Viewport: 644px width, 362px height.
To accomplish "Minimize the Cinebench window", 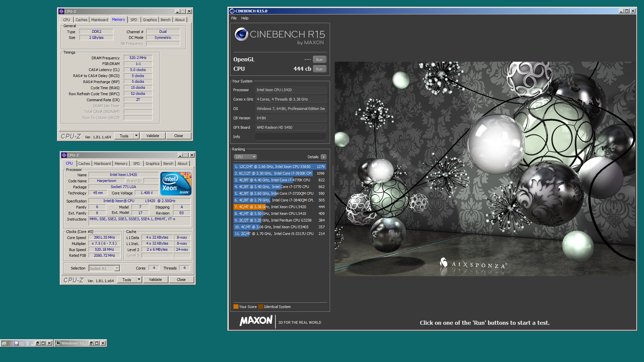I will click(x=621, y=11).
